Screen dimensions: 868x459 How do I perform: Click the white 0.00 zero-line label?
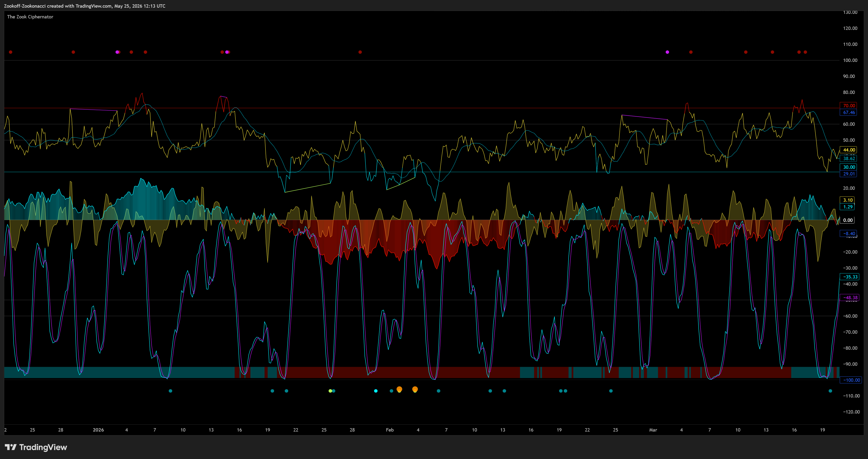pos(848,220)
